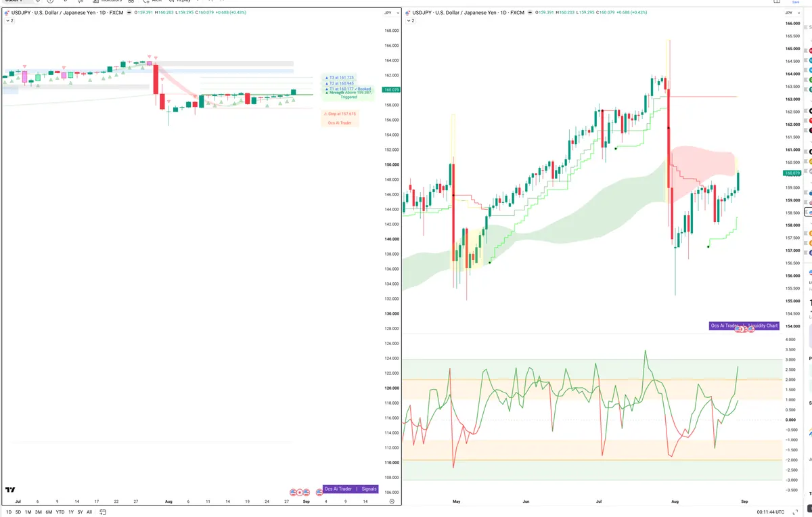Select the 1D date range
Screen dimensions: 812x517
point(9,512)
